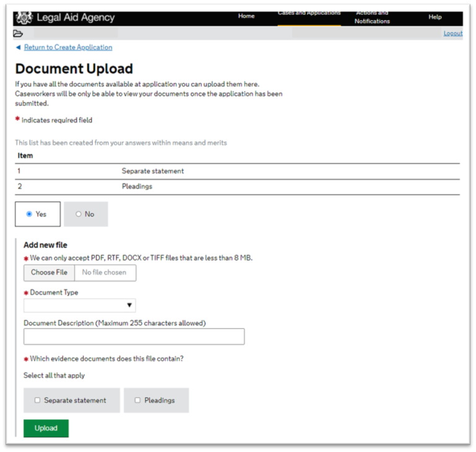Select the Yes radio button
The width and height of the screenshot is (476, 452).
pos(29,214)
